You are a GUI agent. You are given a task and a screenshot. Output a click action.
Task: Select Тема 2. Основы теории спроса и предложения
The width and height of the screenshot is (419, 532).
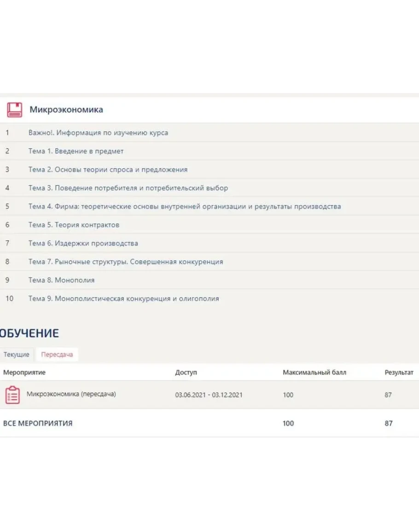pyautogui.click(x=108, y=170)
